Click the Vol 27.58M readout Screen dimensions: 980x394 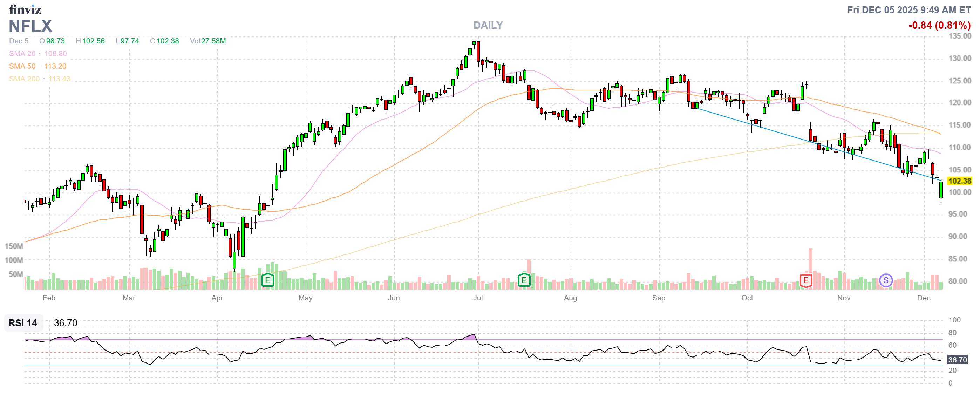[208, 41]
